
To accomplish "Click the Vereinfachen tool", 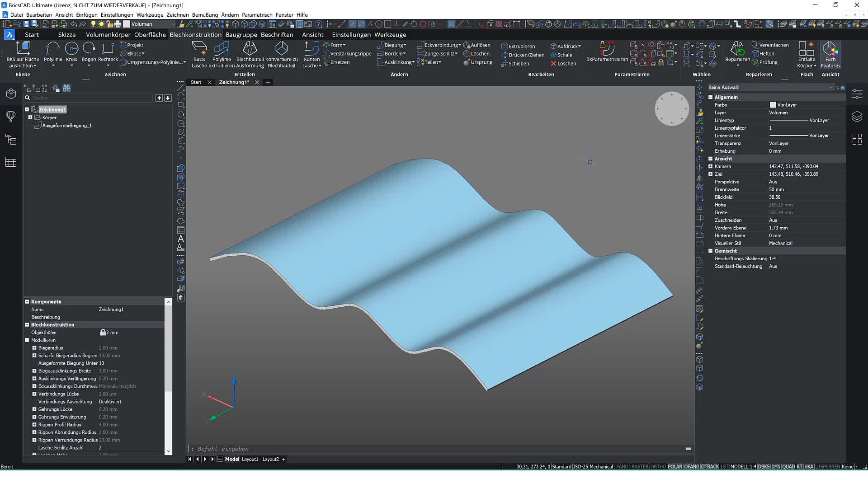I will pos(770,45).
